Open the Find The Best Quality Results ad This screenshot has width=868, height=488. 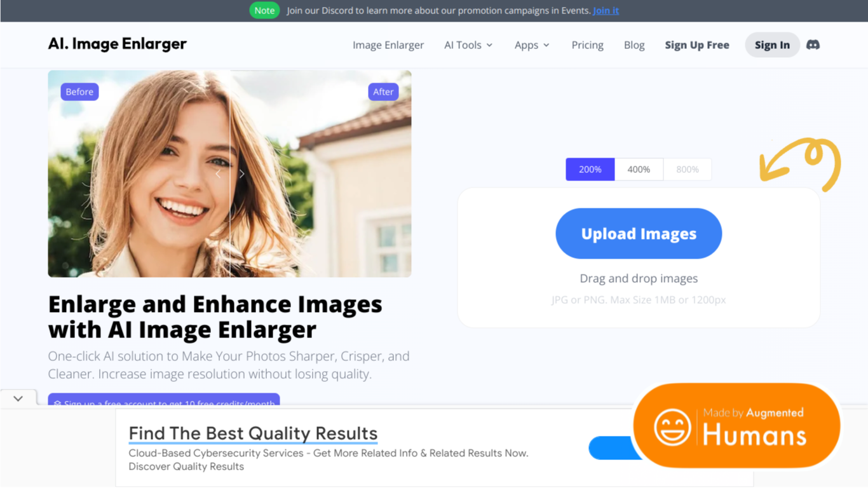[x=253, y=433]
